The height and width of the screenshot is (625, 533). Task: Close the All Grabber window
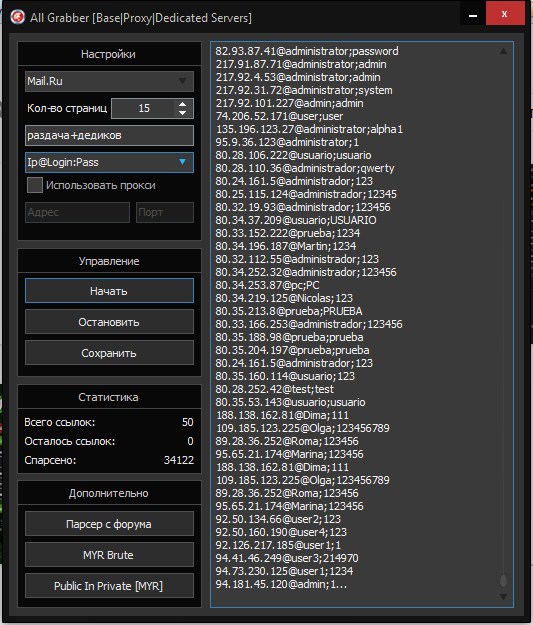[x=505, y=14]
